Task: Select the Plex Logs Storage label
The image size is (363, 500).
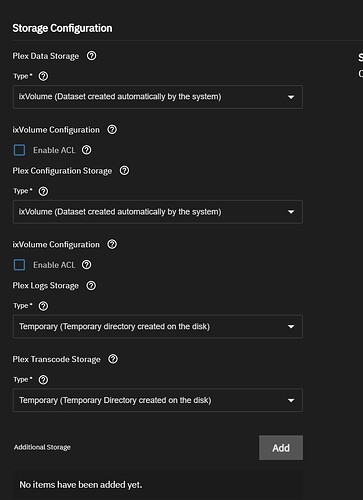Action: (46, 286)
